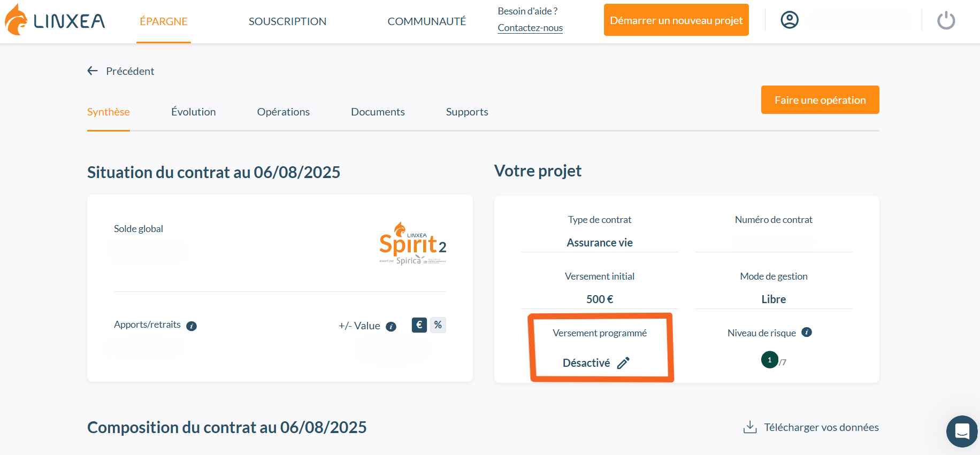Switch to the Évolution tab
Image resolution: width=980 pixels, height=455 pixels.
tap(194, 112)
